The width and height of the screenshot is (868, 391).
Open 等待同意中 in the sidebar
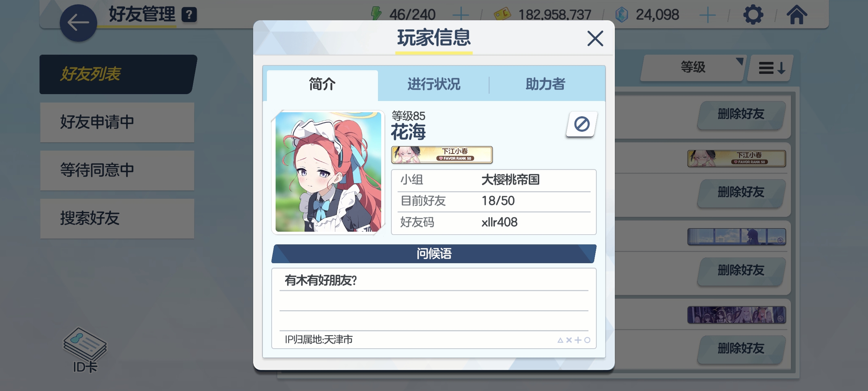point(117,170)
